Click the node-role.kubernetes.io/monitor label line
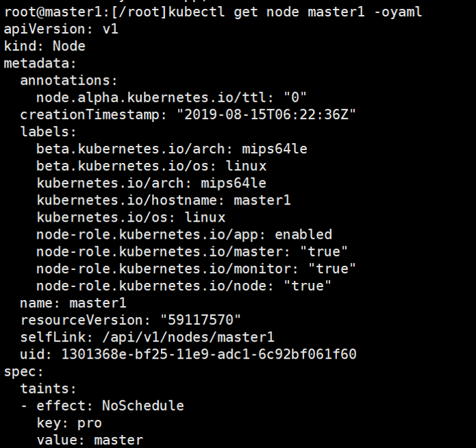This screenshot has width=476, height=448. pos(196,269)
